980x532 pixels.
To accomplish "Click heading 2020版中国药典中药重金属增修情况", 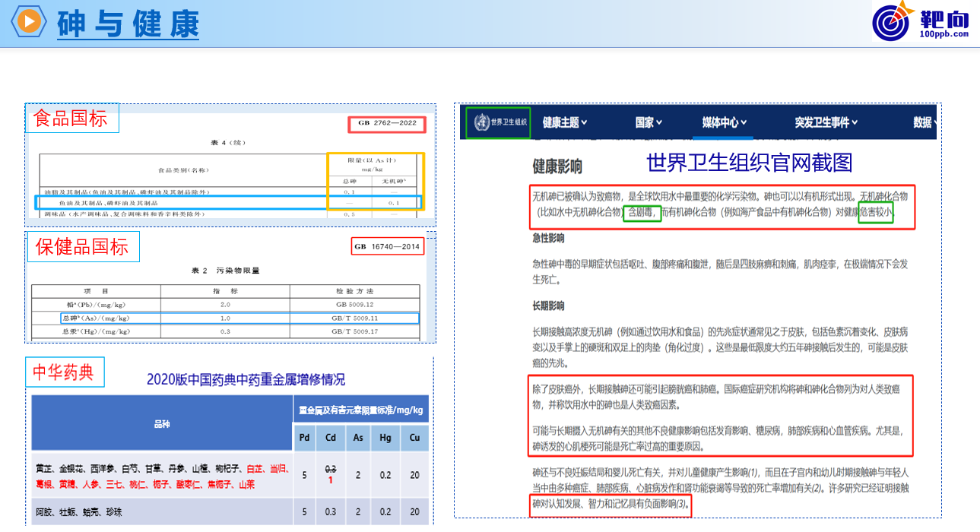I will coord(246,379).
